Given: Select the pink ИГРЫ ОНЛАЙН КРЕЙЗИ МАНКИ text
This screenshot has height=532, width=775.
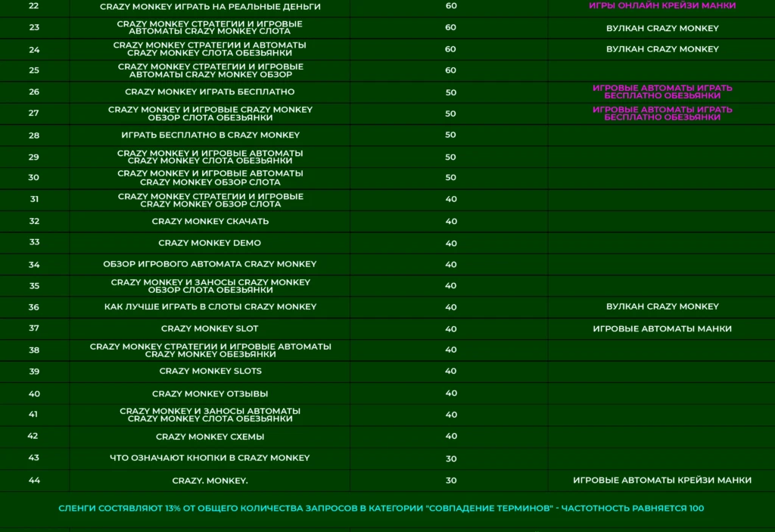Looking at the screenshot, I should point(661,5).
